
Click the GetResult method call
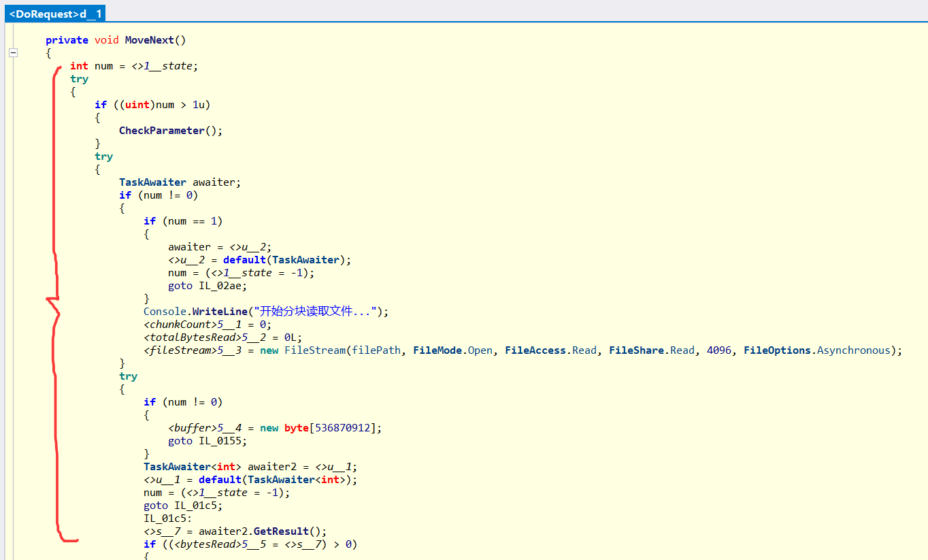pyautogui.click(x=281, y=531)
